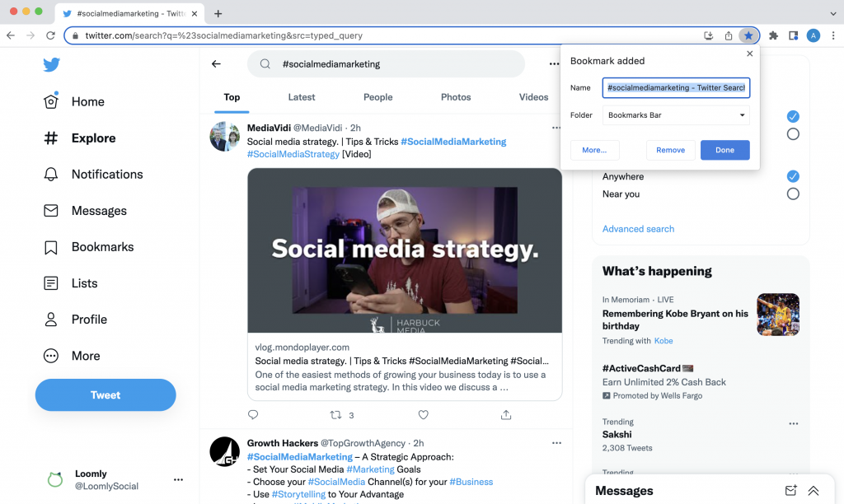The width and height of the screenshot is (844, 504).
Task: Open the Advanced search link
Action: [638, 228]
